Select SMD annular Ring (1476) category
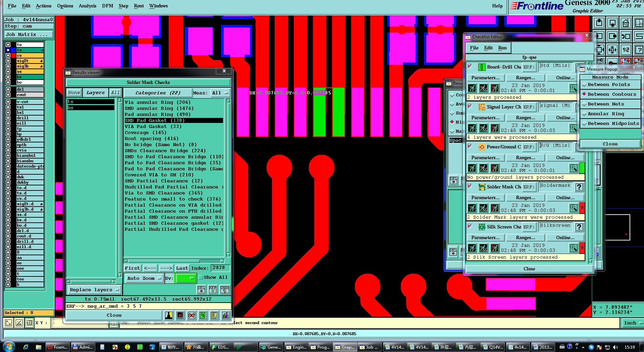644x352 pixels. click(x=159, y=108)
